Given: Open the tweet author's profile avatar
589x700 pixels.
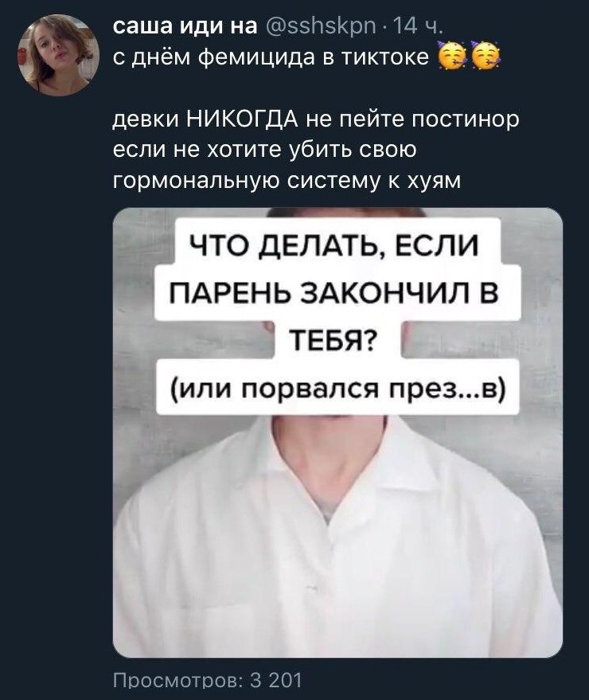Looking at the screenshot, I should point(58,56).
